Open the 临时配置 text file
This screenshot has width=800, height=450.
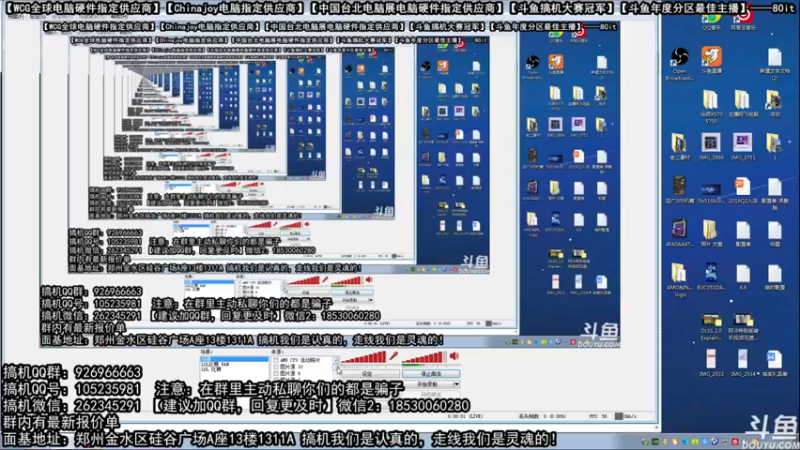tap(774, 277)
